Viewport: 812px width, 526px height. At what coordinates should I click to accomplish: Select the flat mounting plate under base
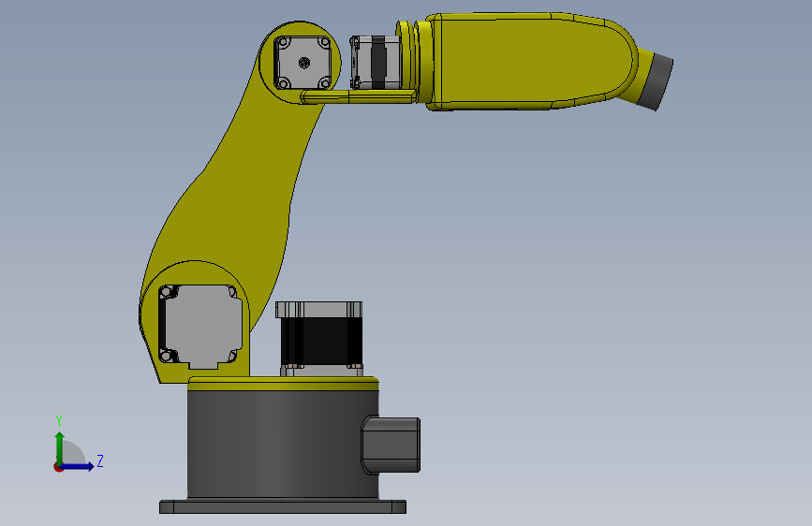tap(283, 506)
